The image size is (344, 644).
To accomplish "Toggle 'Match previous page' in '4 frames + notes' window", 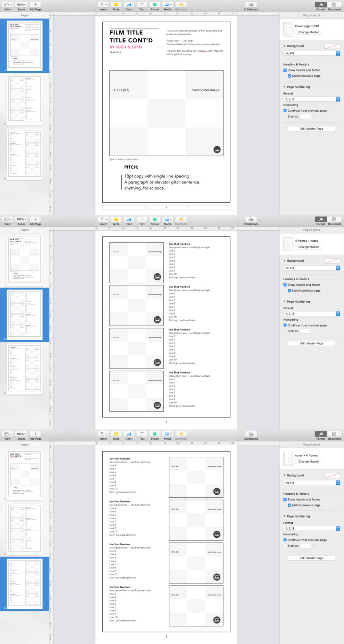I will pyautogui.click(x=290, y=291).
